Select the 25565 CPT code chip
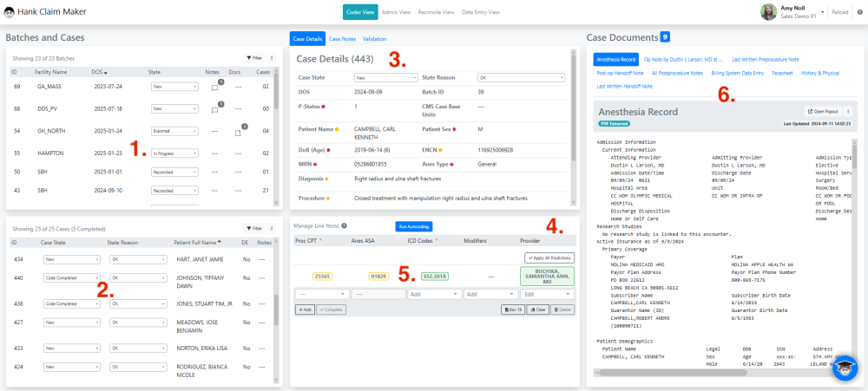This screenshot has width=868, height=391. point(322,276)
